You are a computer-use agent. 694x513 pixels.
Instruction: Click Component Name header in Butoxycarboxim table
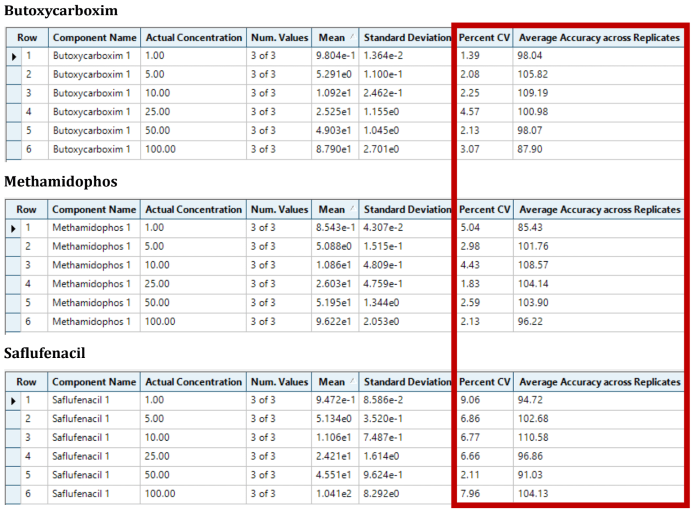pos(94,38)
